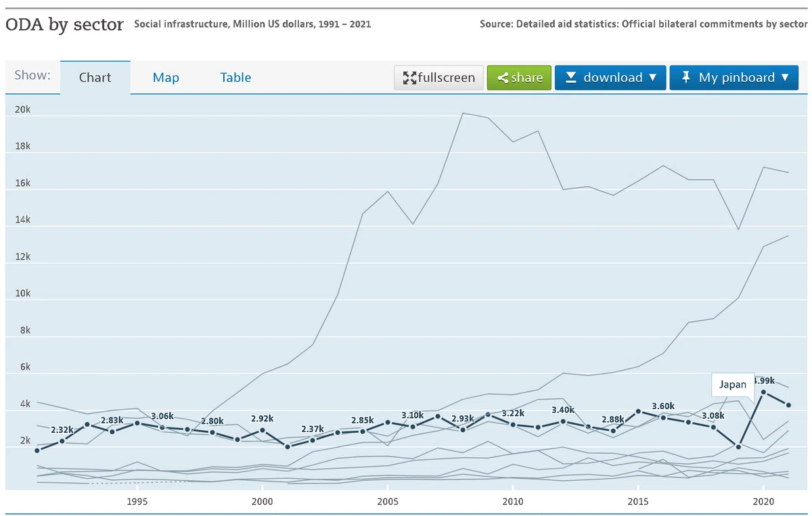This screenshot has width=812, height=516.
Task: Click the 2.92k data point at 2000
Action: tap(263, 430)
